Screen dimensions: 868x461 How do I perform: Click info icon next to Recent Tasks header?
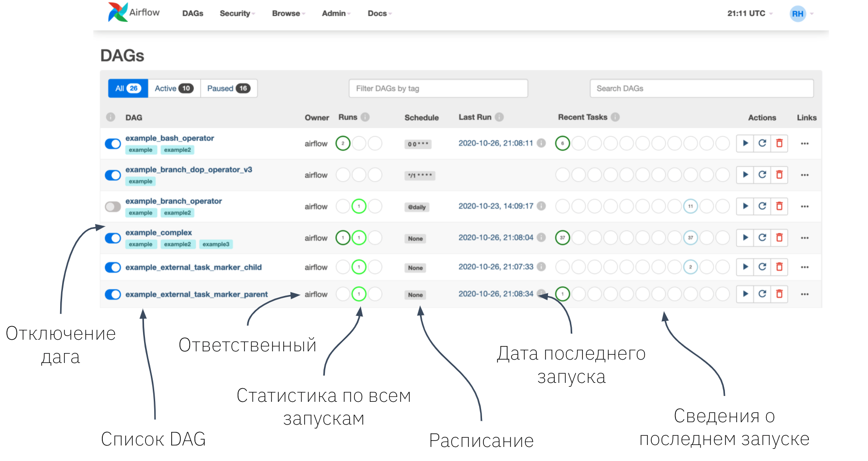(x=615, y=117)
